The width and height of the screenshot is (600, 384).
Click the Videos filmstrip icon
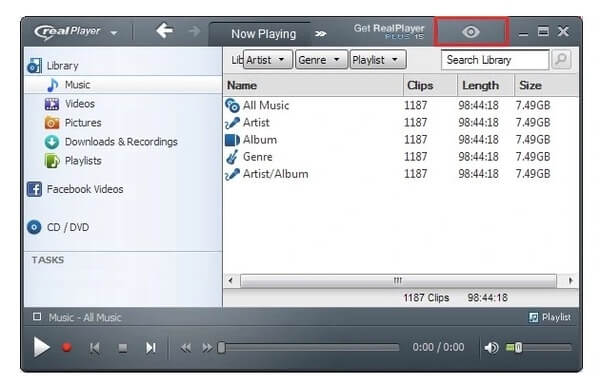[x=52, y=104]
